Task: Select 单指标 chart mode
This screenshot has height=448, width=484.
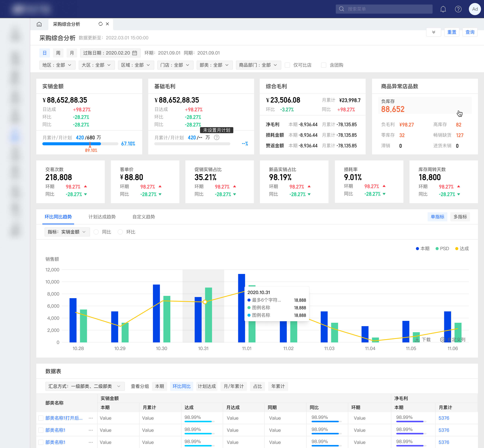Action: tap(437, 217)
